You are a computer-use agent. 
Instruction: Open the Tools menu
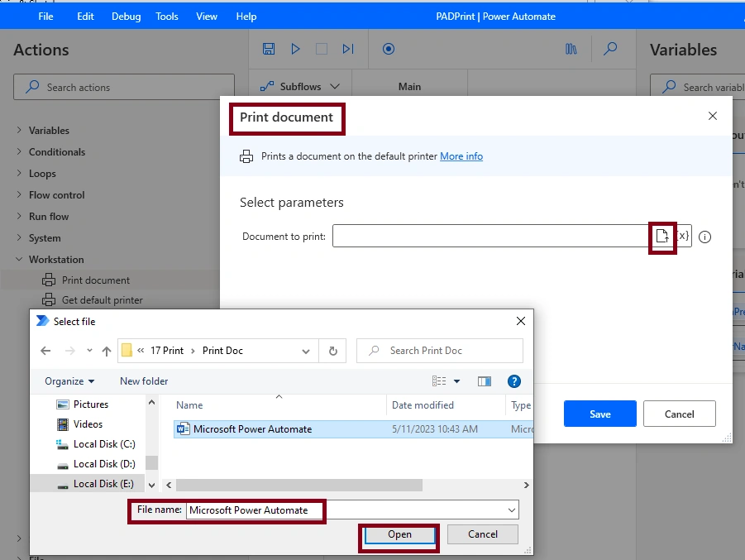coord(167,17)
